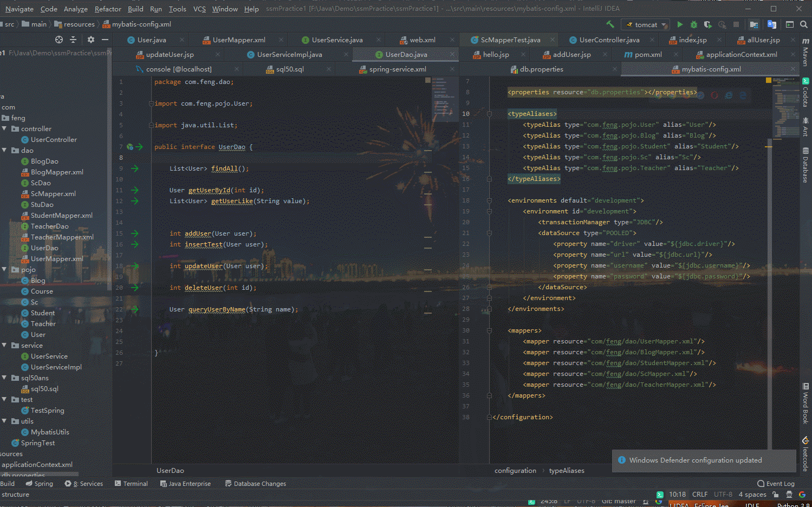Click the greyed-out stop button
The width and height of the screenshot is (812, 507).
coord(736,24)
